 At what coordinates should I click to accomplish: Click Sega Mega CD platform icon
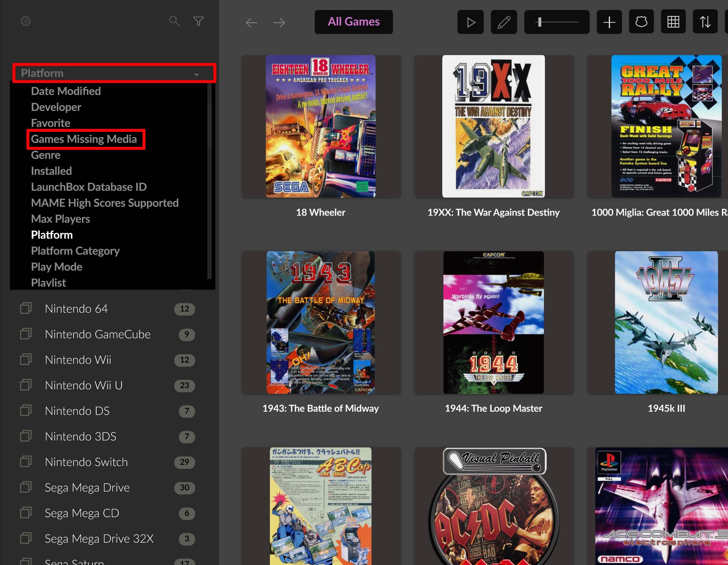(x=26, y=513)
